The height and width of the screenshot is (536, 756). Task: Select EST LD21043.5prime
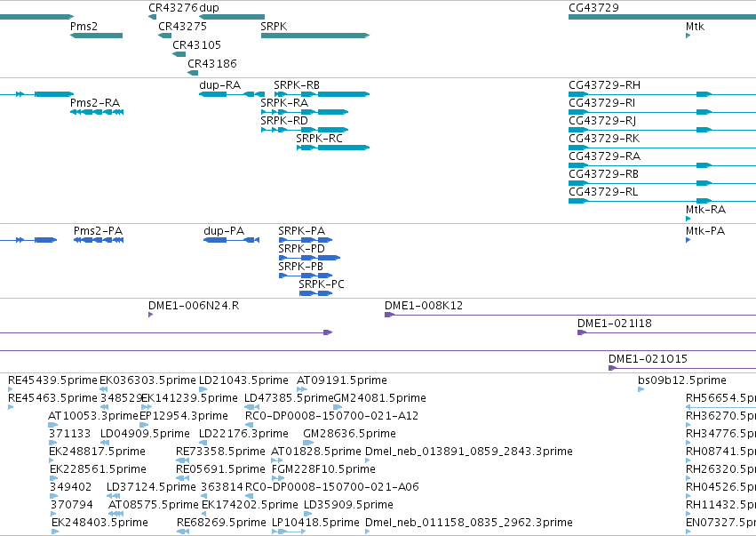click(x=203, y=389)
